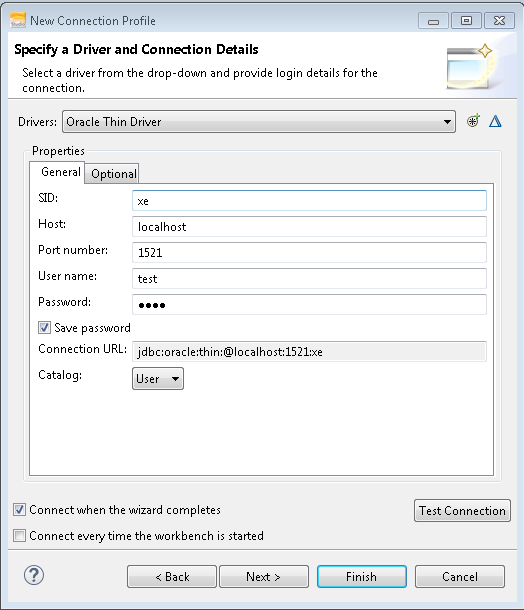Open the help question mark icon

click(x=34, y=575)
